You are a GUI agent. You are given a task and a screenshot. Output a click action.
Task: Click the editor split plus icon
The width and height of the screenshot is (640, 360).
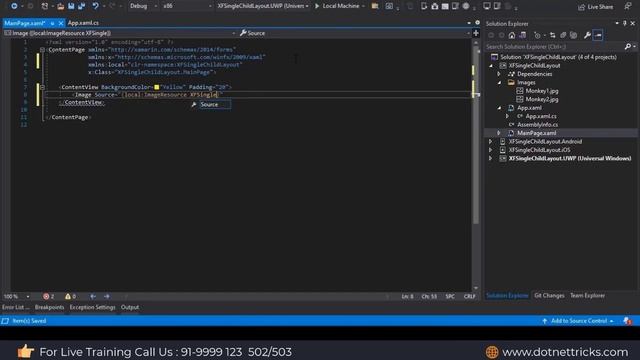coord(476,33)
